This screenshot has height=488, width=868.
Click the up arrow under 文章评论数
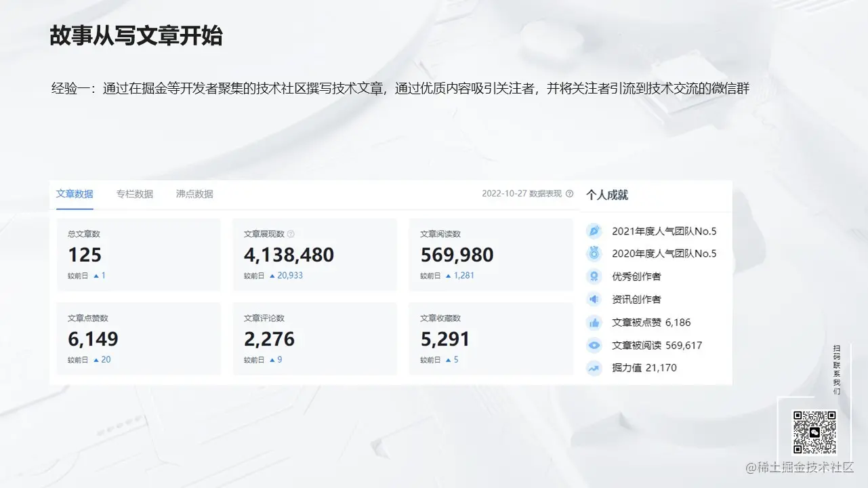click(x=272, y=360)
